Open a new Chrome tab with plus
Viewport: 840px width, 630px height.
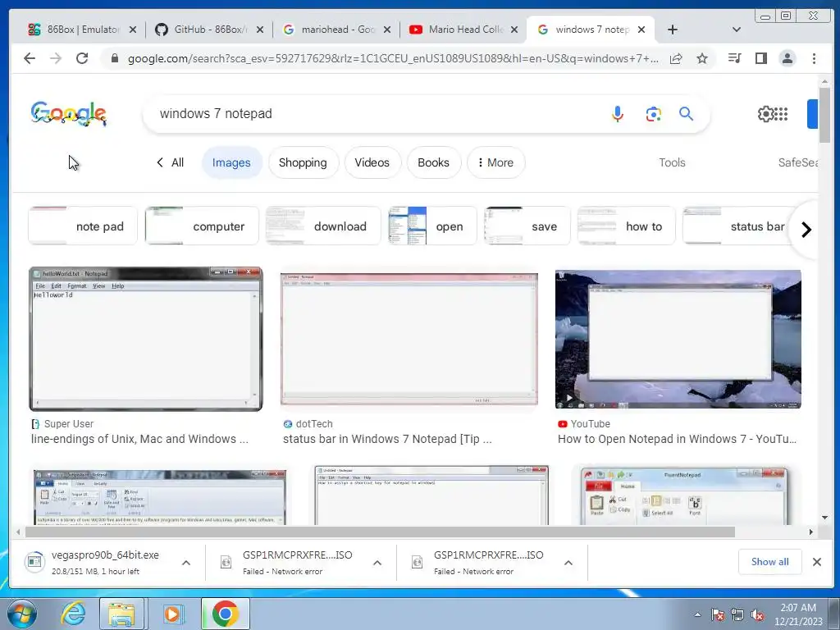tap(673, 30)
